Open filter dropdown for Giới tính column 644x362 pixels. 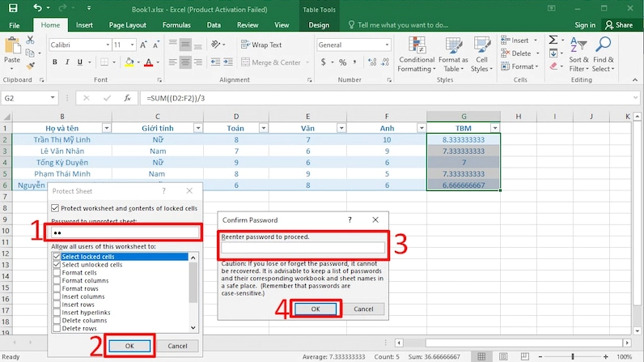point(198,128)
